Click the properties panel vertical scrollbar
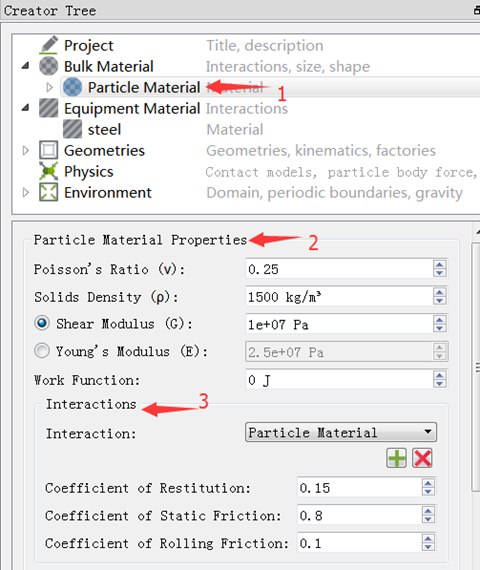This screenshot has height=570, width=480. [476, 367]
